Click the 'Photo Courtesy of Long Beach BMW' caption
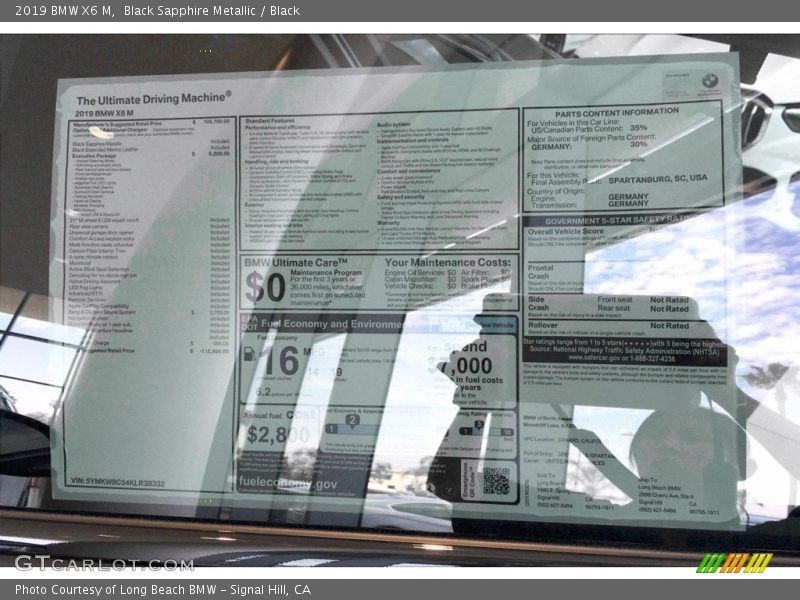The image size is (800, 600). pos(163,590)
